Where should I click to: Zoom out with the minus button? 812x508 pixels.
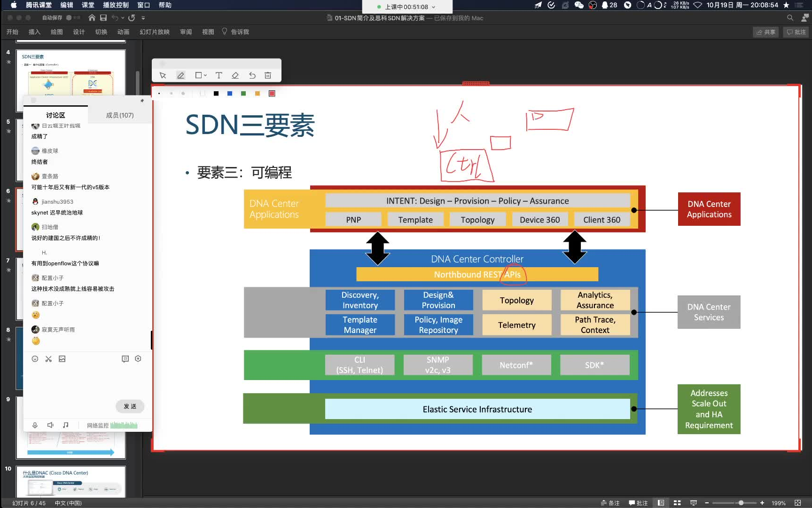click(707, 503)
